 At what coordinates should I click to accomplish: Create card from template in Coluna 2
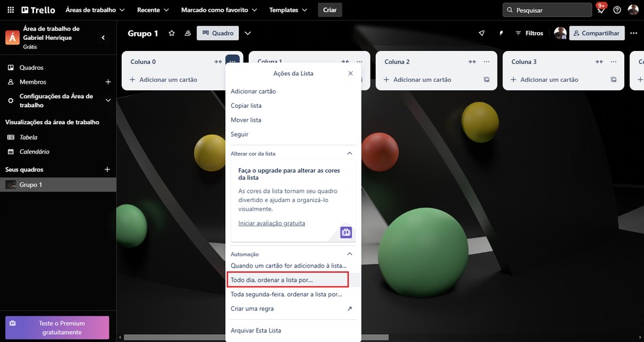[486, 80]
